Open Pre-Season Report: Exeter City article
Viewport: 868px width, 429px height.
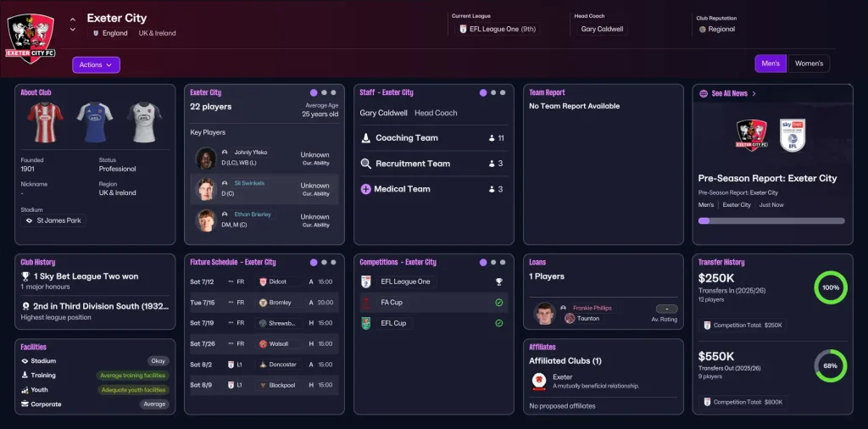click(767, 178)
